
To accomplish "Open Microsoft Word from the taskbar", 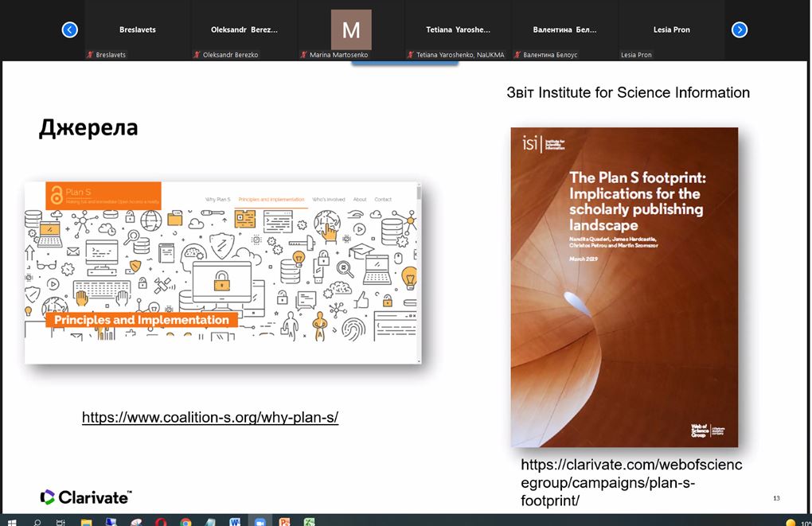I will [x=235, y=522].
